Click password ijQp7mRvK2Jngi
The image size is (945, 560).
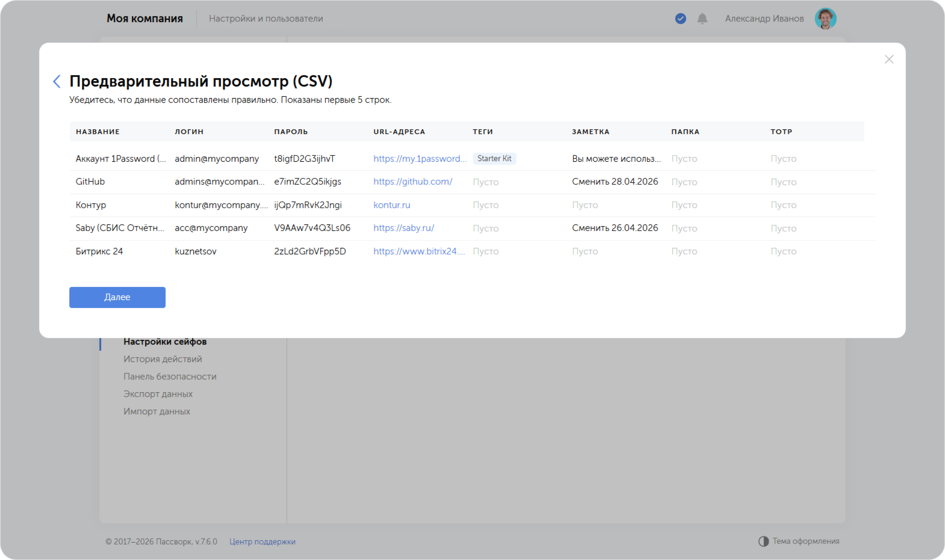tap(308, 205)
